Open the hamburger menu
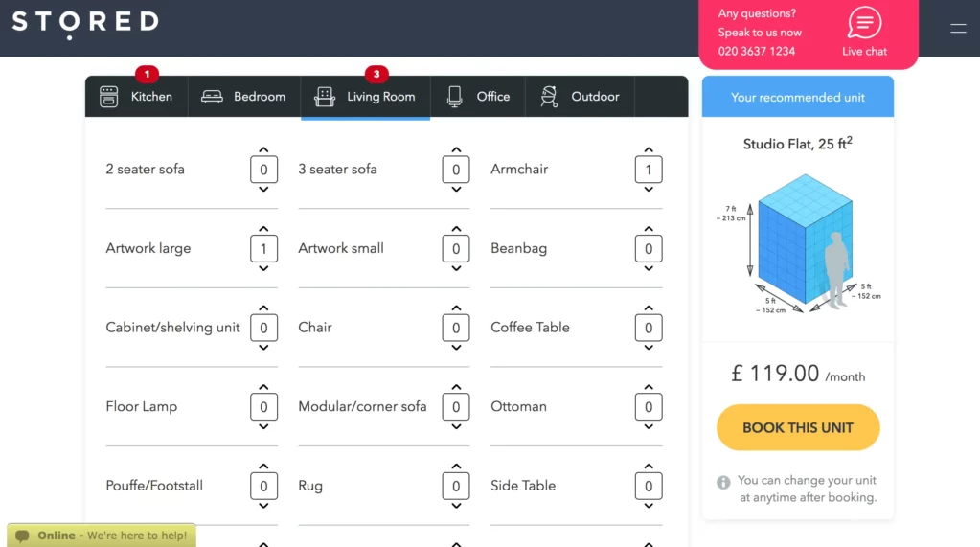This screenshot has width=980, height=547. pos(958,29)
